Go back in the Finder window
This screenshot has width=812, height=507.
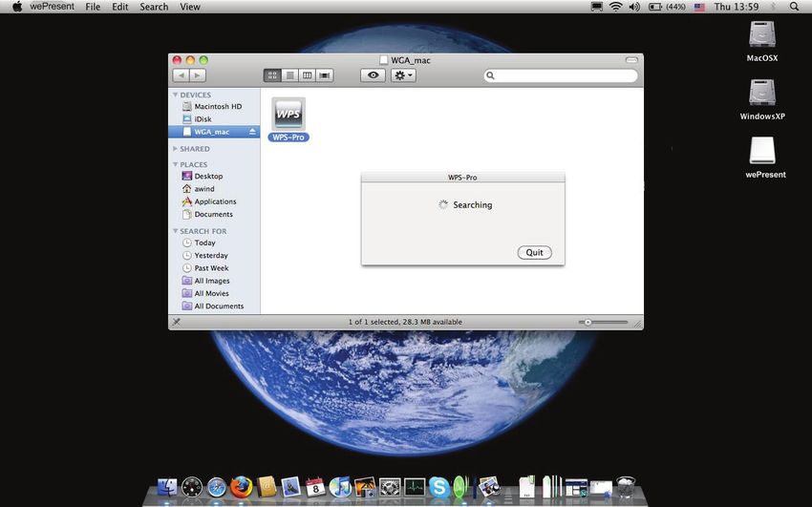tap(181, 75)
